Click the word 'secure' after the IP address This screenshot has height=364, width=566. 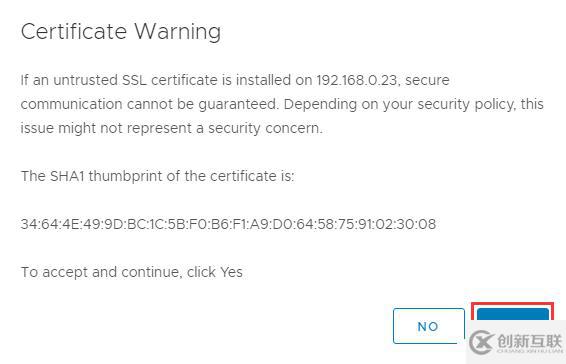point(427,80)
